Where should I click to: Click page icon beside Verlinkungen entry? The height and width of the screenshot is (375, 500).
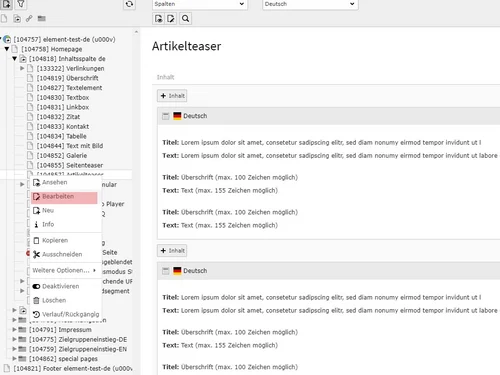click(x=30, y=68)
